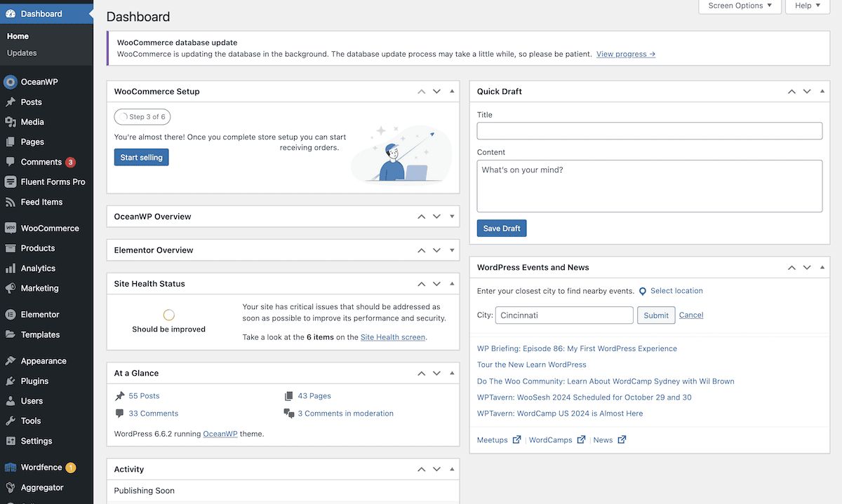
Task: Click the Plugins plug icon
Action: (11, 381)
